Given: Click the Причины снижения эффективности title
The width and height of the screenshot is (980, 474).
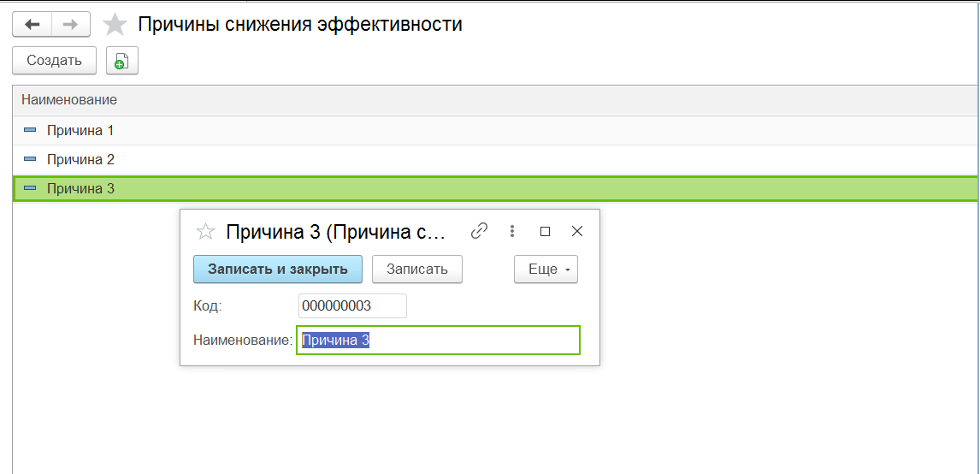Looking at the screenshot, I should click(300, 25).
